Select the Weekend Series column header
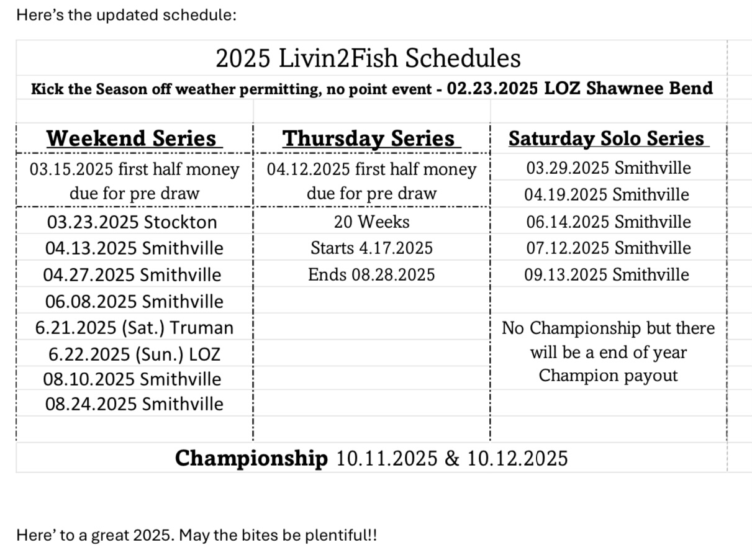The image size is (752, 560). [x=132, y=138]
